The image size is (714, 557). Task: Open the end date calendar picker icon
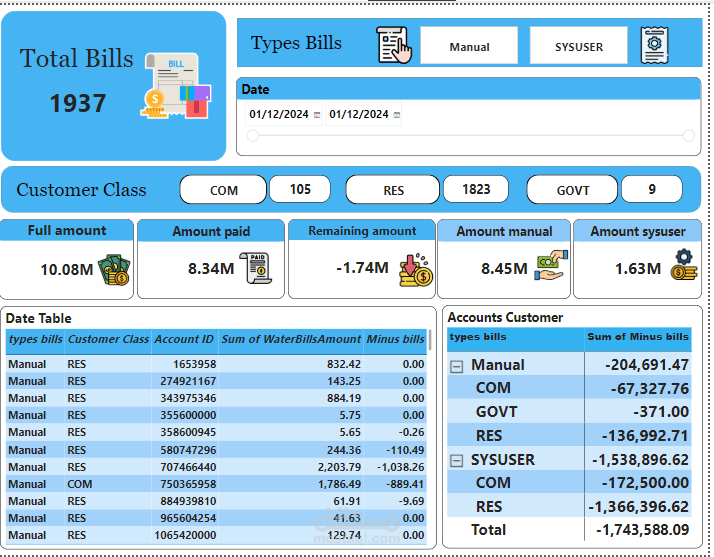(x=397, y=115)
